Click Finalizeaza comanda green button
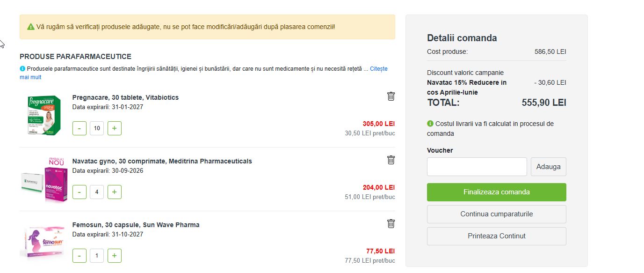 (x=496, y=192)
